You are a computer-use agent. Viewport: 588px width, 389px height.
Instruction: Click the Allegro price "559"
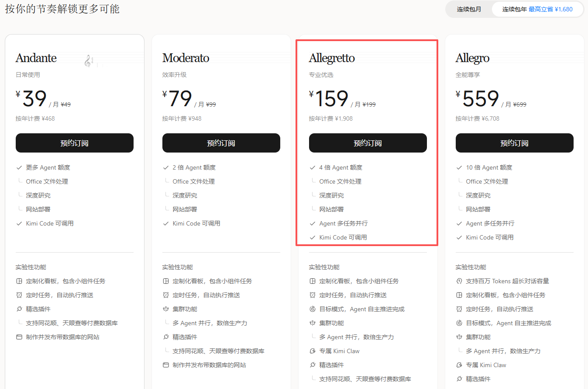(481, 99)
